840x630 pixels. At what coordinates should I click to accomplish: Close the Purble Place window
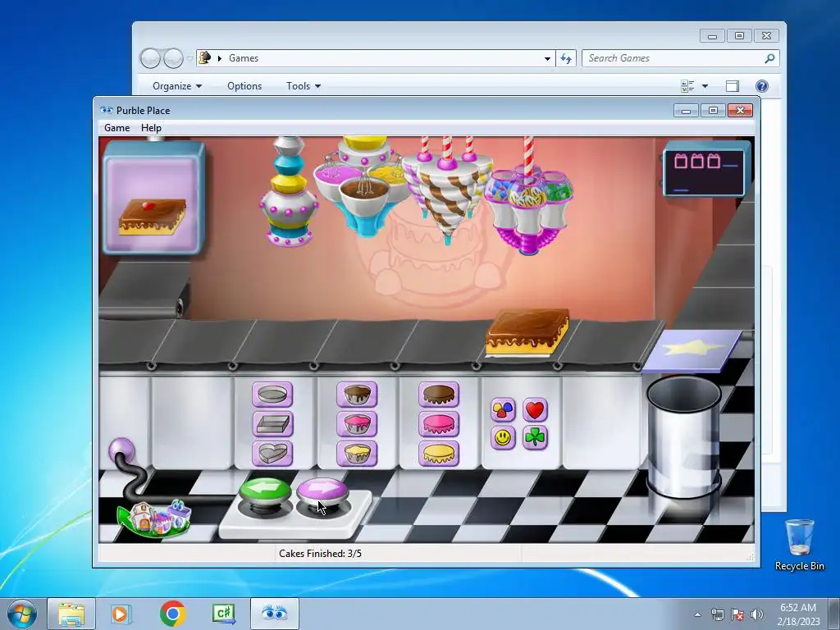(741, 111)
